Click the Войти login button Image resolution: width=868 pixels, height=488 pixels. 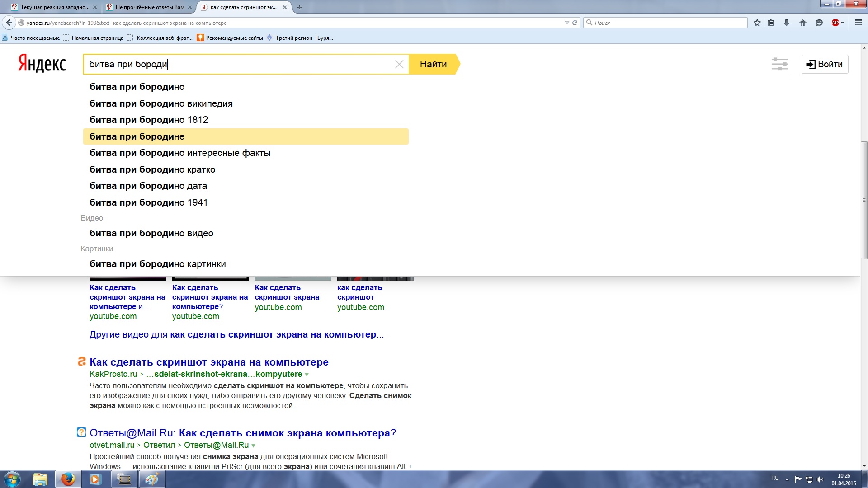point(825,64)
